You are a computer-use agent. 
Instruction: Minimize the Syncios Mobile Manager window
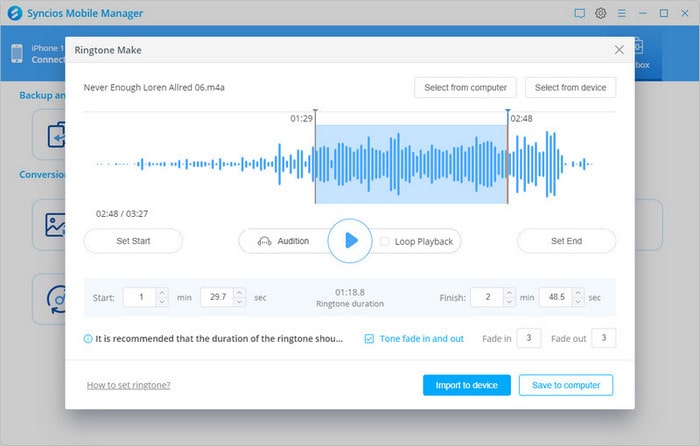643,13
